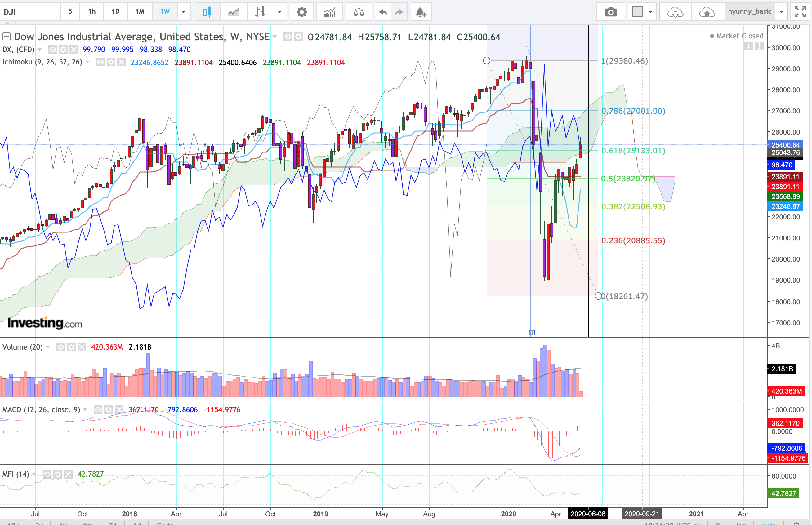Remove the Volume indicator with X

click(x=82, y=347)
